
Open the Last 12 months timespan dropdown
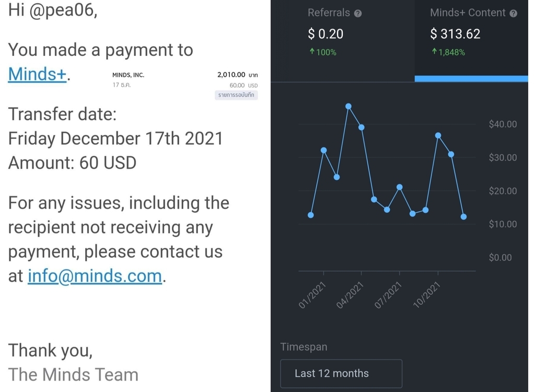click(x=341, y=373)
